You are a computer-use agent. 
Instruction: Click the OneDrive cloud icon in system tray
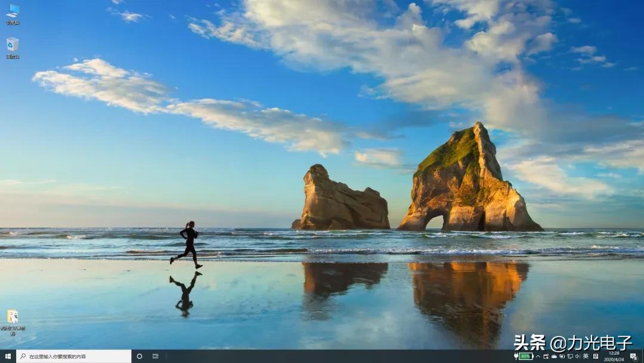click(x=554, y=356)
